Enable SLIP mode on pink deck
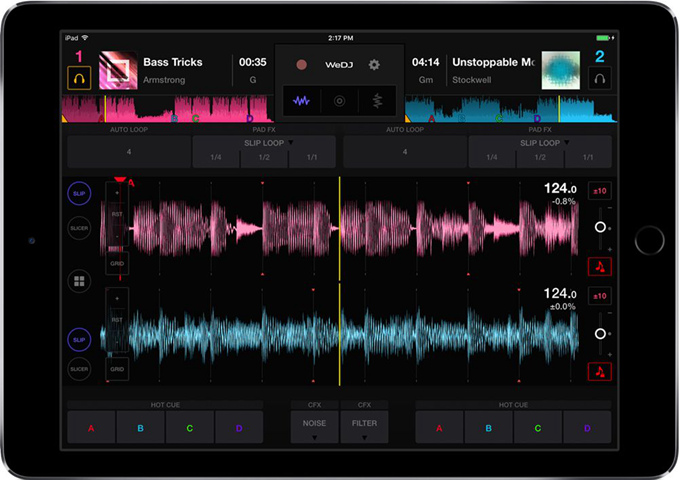 79,193
